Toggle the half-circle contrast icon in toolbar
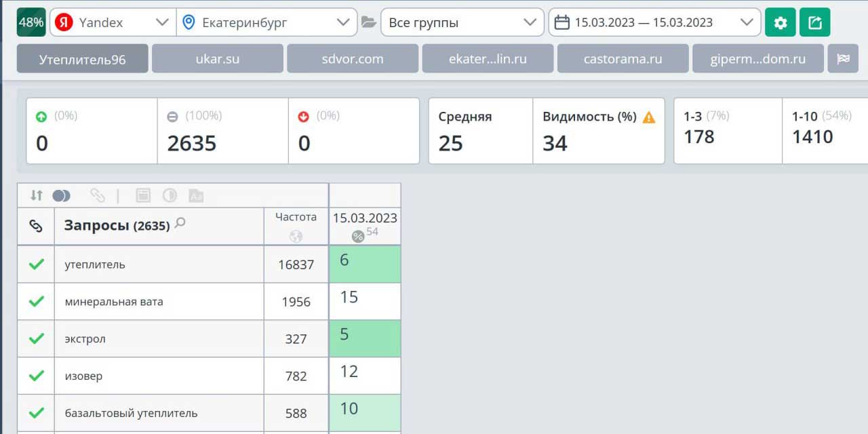This screenshot has width=868, height=434. [x=170, y=195]
